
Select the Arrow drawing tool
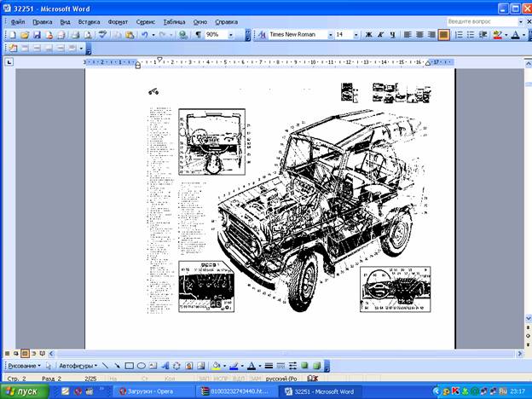click(117, 366)
